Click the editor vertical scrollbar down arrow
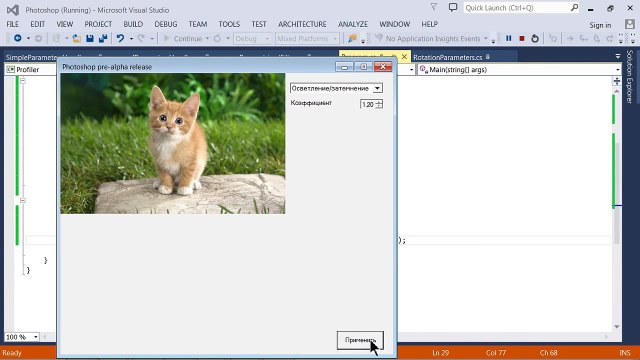Image resolution: width=640 pixels, height=360 pixels. click(617, 327)
